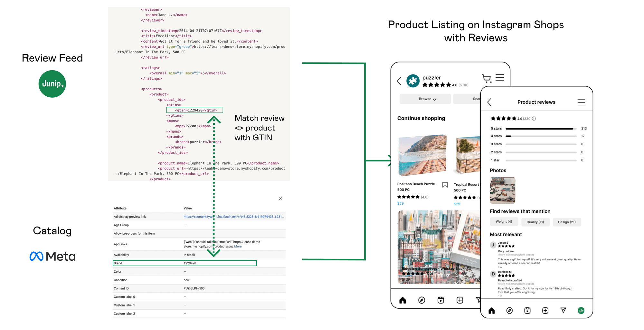
Task: Click the Beautifully crafted review title
Action: click(x=510, y=280)
